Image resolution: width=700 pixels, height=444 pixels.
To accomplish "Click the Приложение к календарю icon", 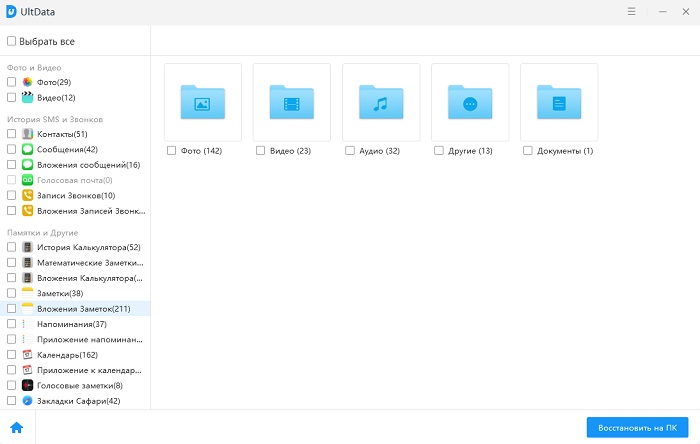I will pyautogui.click(x=28, y=370).
